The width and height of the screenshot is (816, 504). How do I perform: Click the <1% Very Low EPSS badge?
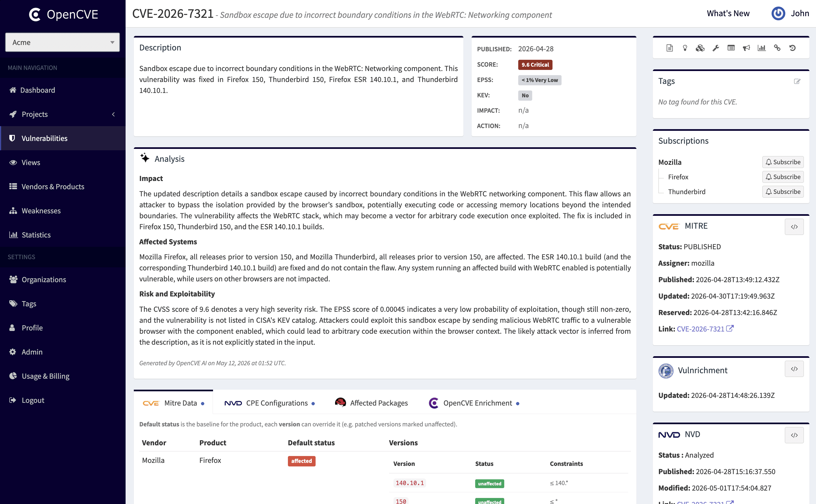pos(540,80)
